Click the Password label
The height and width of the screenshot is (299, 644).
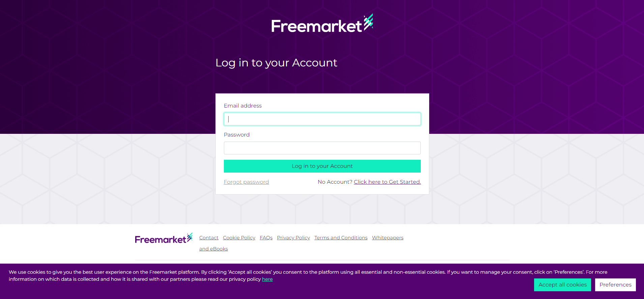click(237, 135)
